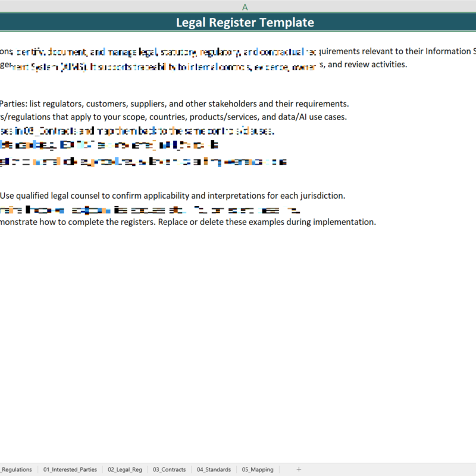
Task: Open the 04_Standards sheet tab
Action: pos(213,469)
